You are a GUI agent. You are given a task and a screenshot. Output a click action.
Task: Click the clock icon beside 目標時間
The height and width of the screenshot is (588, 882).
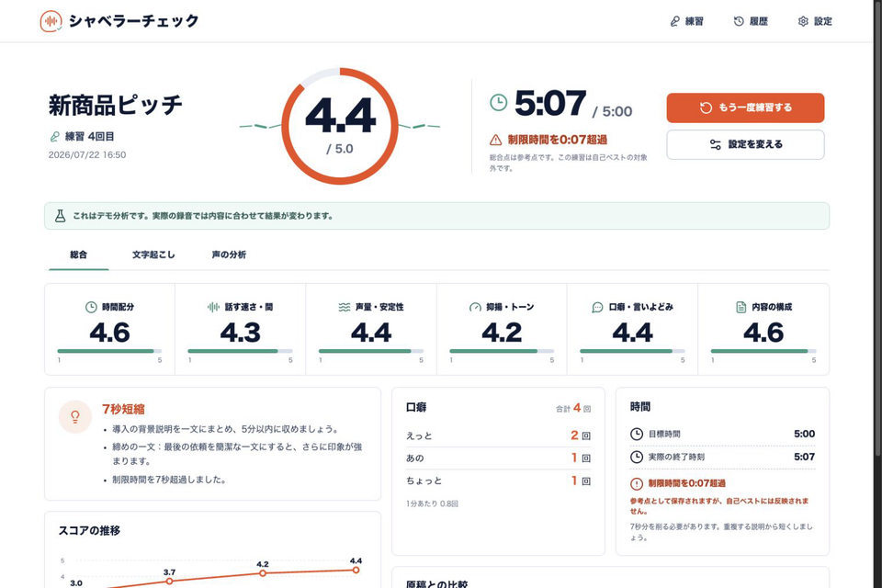[636, 434]
